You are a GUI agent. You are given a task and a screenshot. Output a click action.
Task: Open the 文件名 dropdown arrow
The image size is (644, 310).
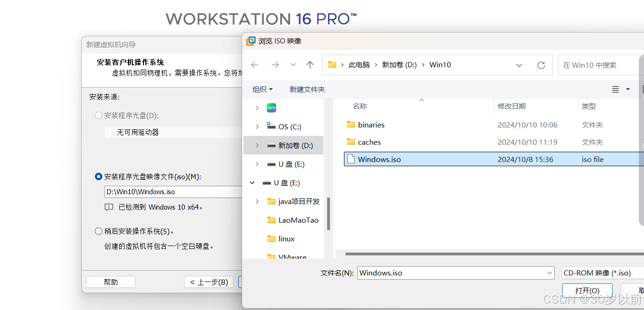click(550, 273)
